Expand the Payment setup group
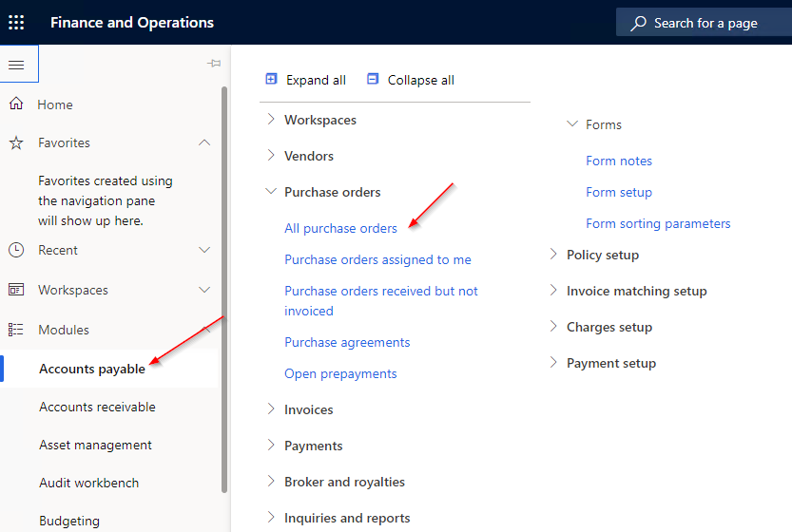 pyautogui.click(x=553, y=362)
